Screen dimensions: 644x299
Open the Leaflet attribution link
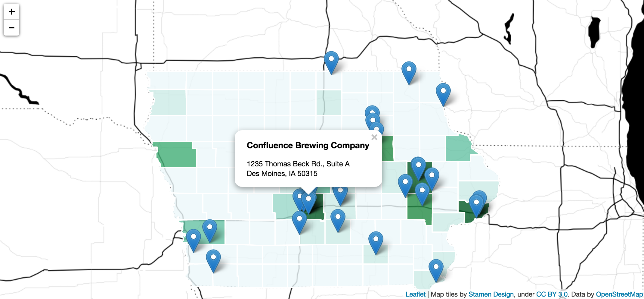[x=415, y=294]
